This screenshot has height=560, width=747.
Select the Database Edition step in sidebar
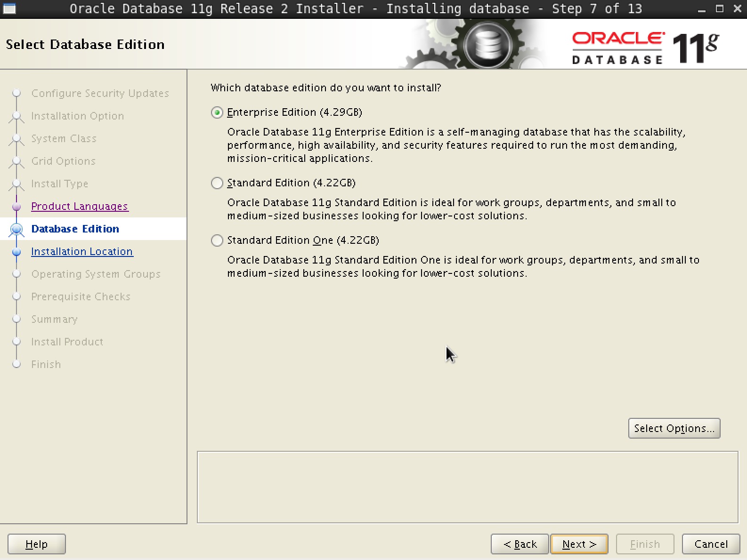tap(75, 229)
